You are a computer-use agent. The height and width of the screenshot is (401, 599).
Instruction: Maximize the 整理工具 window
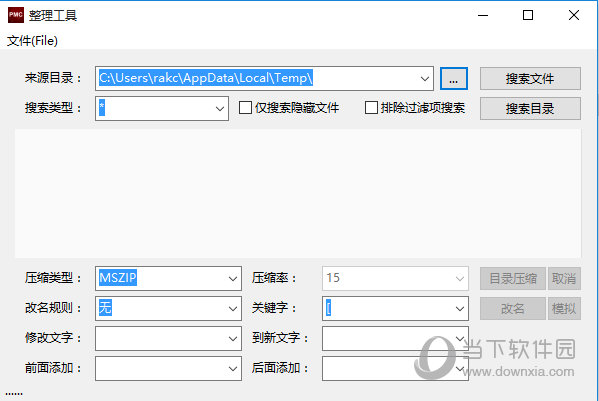pos(528,15)
